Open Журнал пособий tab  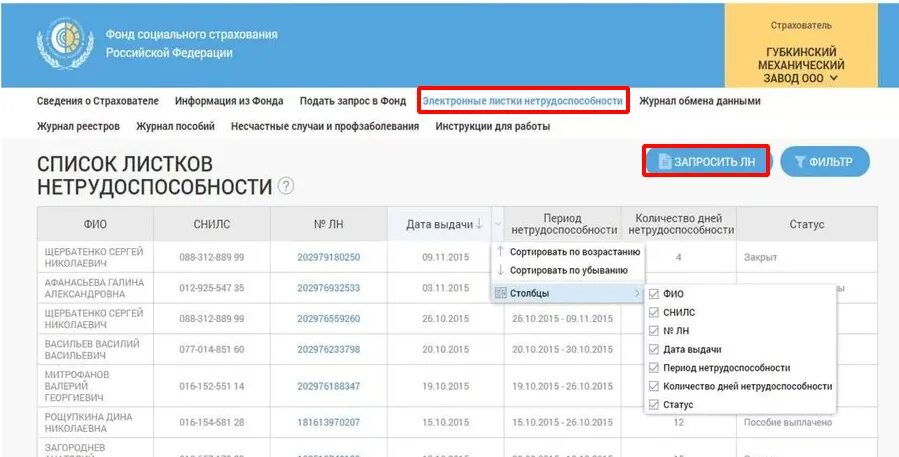click(175, 126)
